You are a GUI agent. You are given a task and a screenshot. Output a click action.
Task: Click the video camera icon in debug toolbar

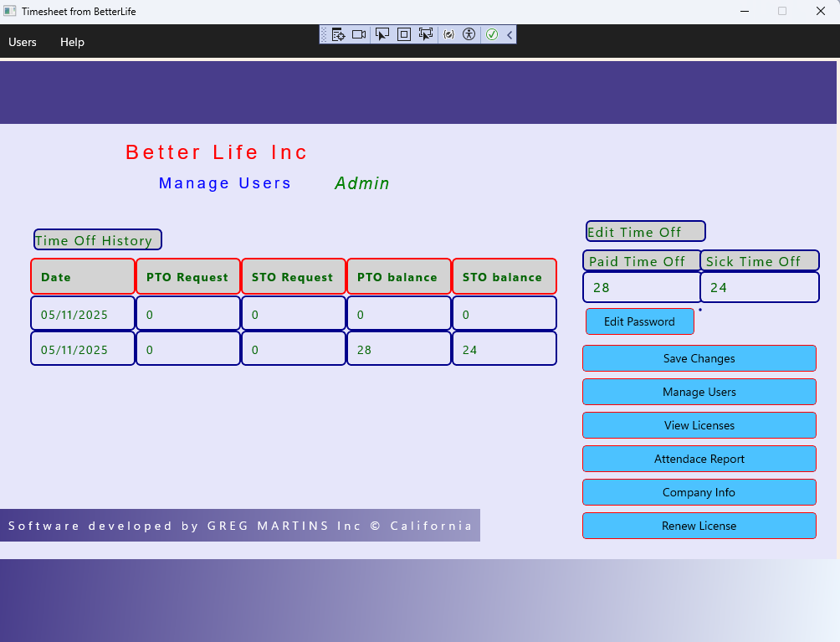tap(359, 34)
